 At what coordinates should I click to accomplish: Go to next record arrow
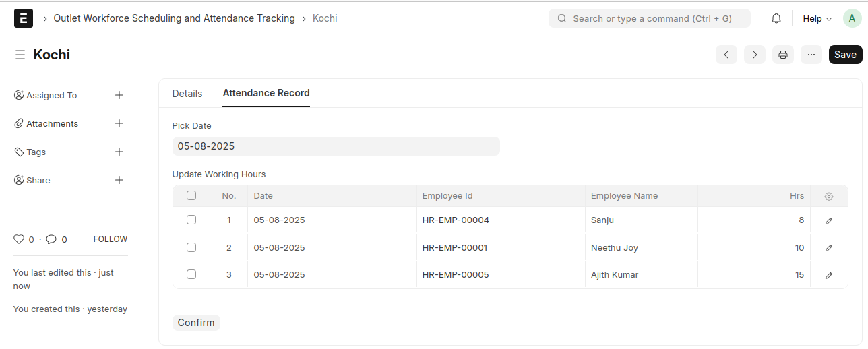pyautogui.click(x=755, y=55)
